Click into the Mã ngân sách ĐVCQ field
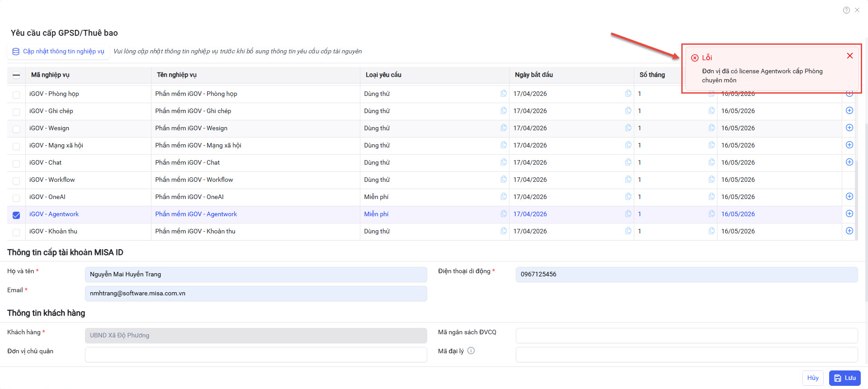868x389 pixels. pos(686,335)
